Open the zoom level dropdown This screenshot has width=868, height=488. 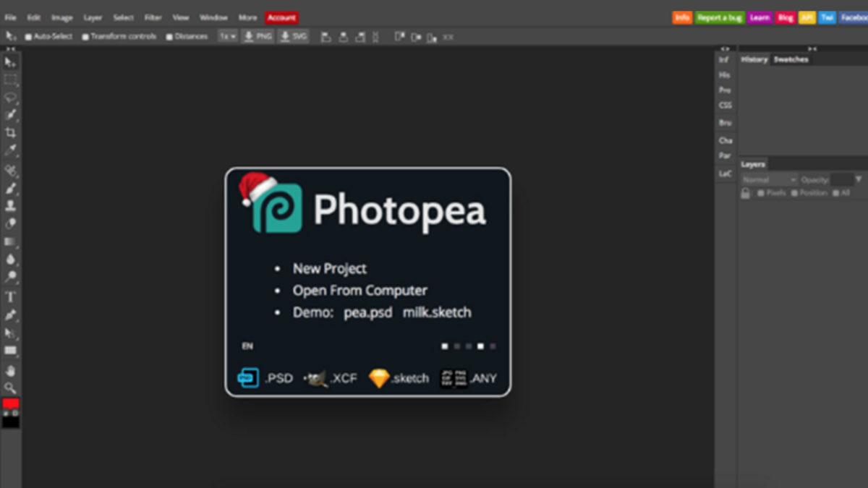pos(228,35)
